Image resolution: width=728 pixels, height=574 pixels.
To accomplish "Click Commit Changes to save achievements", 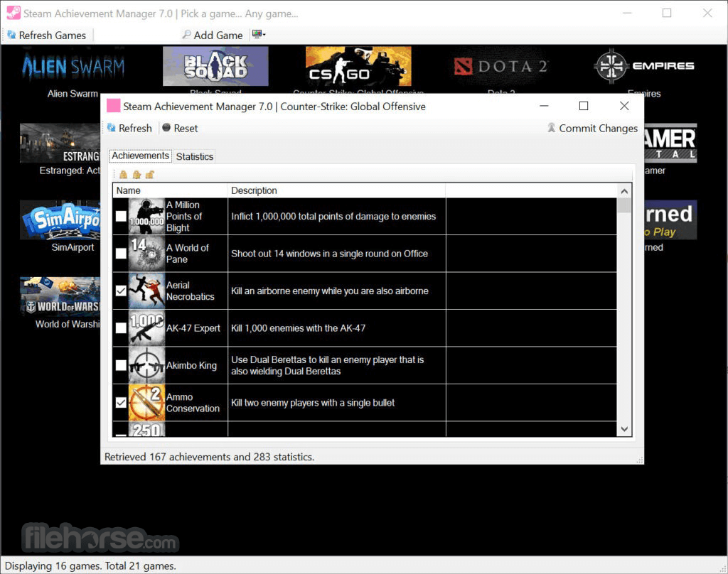I will (592, 128).
